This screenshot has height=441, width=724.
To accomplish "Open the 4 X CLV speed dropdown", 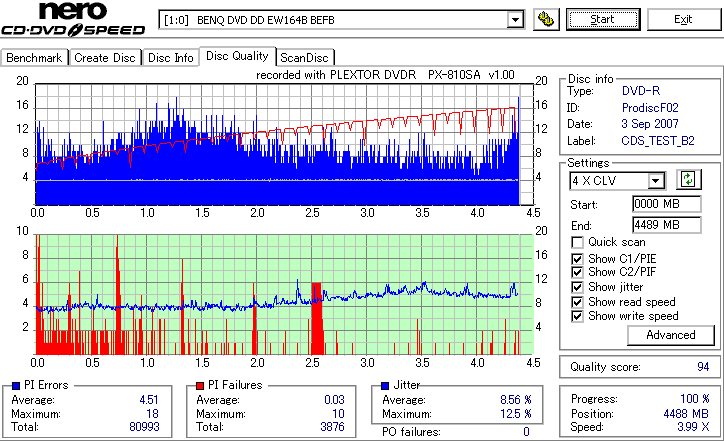I will pos(617,181).
